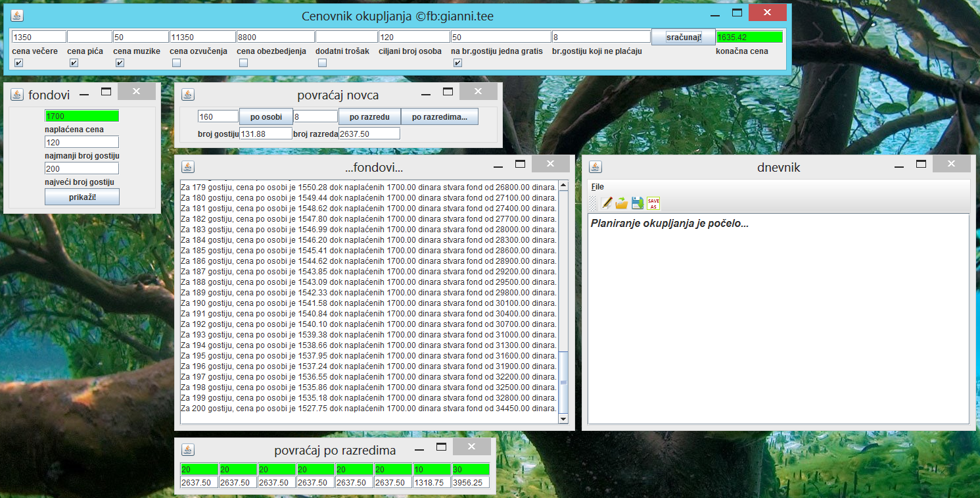
Task: Click the green konačna cena field
Action: click(750, 37)
